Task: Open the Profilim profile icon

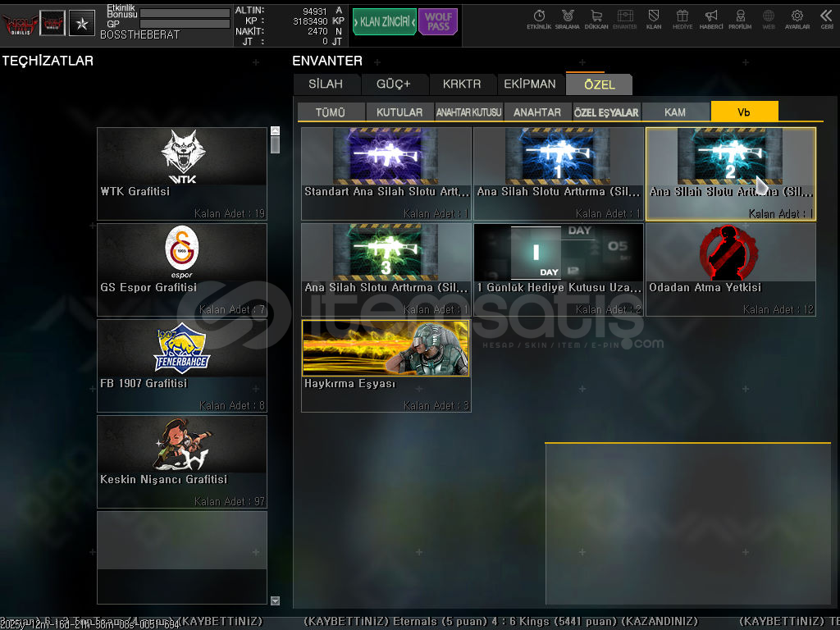Action: pyautogui.click(x=740, y=19)
